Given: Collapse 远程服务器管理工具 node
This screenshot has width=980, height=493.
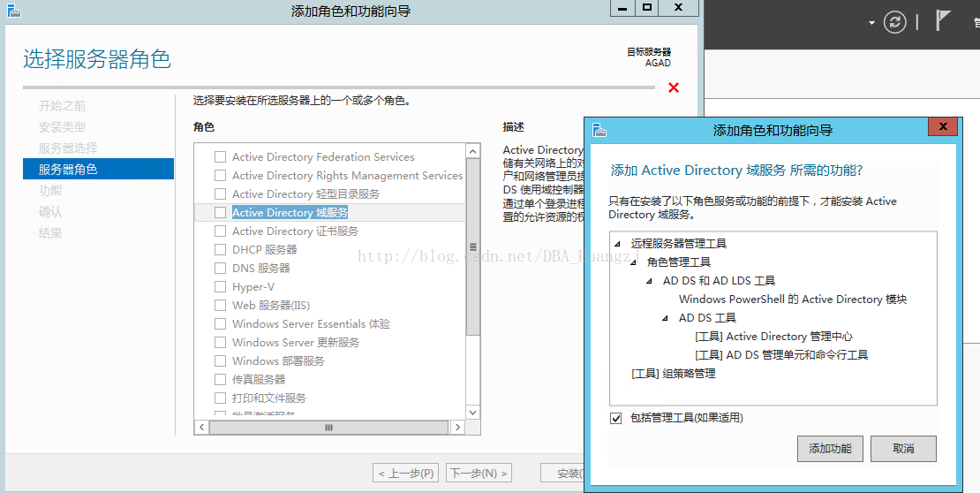Looking at the screenshot, I should coord(617,243).
